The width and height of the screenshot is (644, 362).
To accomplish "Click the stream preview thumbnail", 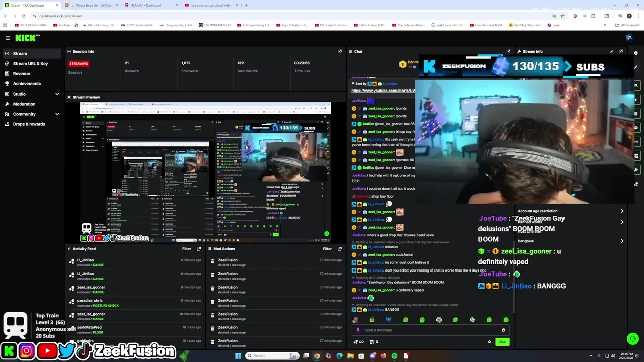I will pos(205,172).
